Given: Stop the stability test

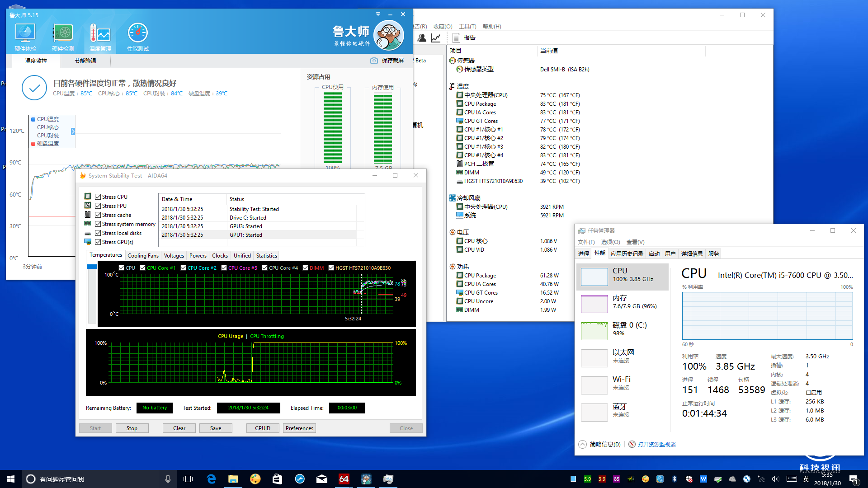Looking at the screenshot, I should coord(132,428).
